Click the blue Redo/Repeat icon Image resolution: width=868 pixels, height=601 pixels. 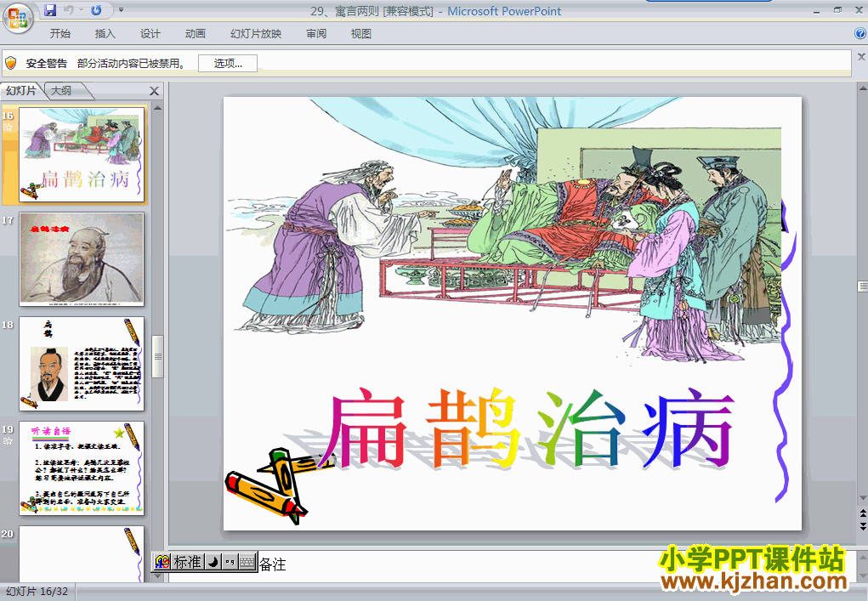coord(96,10)
